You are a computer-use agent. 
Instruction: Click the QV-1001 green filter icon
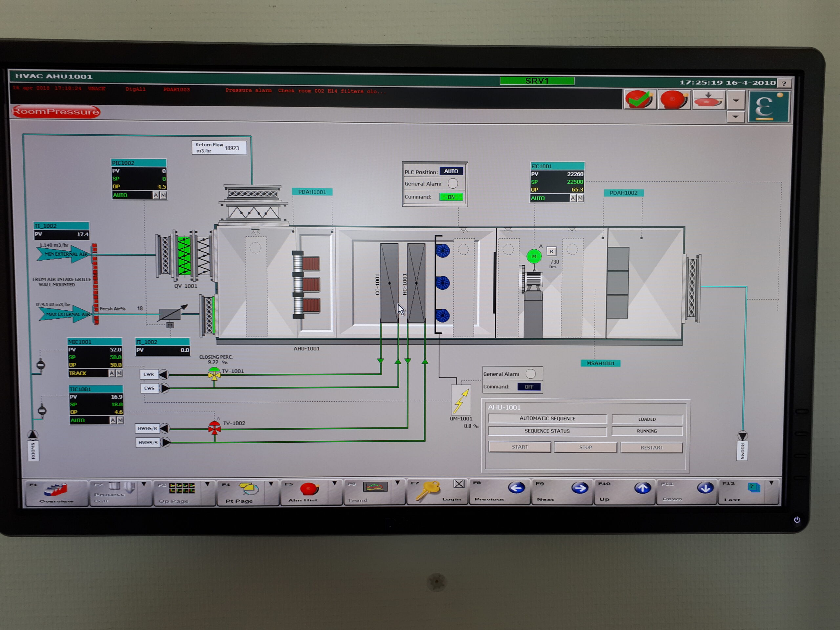click(x=184, y=255)
